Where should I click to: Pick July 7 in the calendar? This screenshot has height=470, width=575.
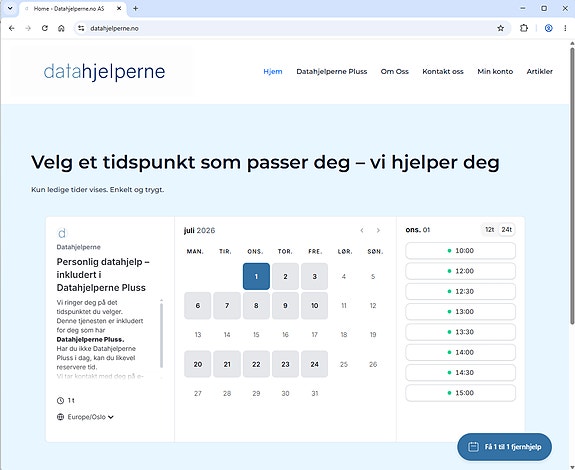[227, 305]
